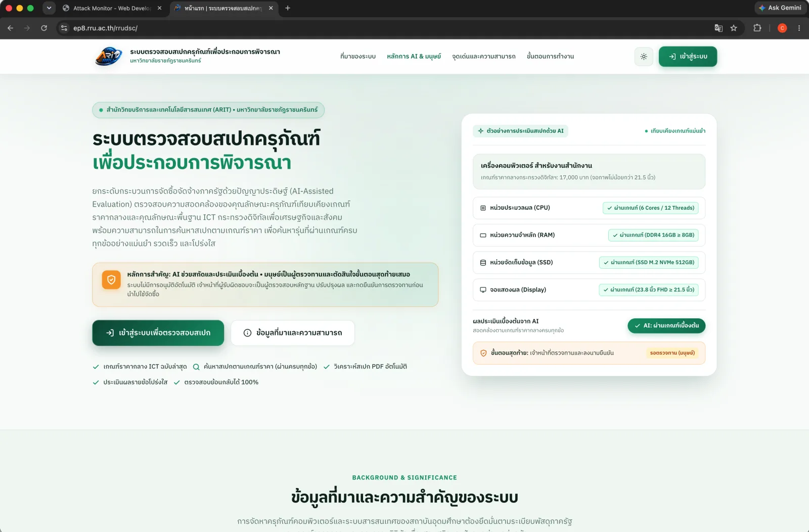Click the browser forward arrow
809x532 pixels.
27,28
